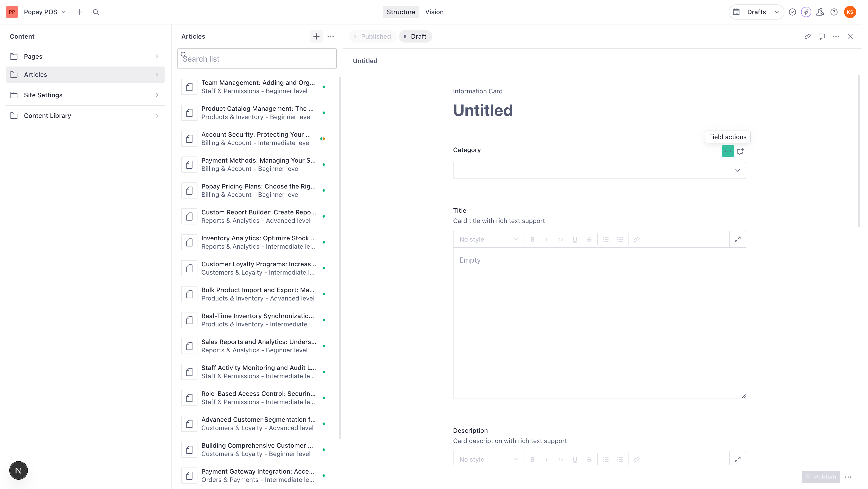The width and height of the screenshot is (868, 489).
Task: Expand Description editor to fullscreen
Action: (738, 459)
